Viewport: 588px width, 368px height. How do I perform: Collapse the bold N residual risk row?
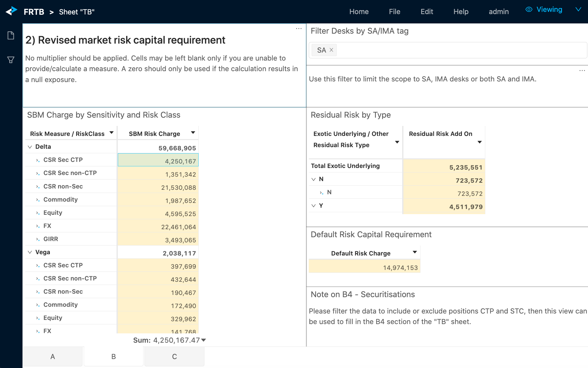pyautogui.click(x=314, y=179)
